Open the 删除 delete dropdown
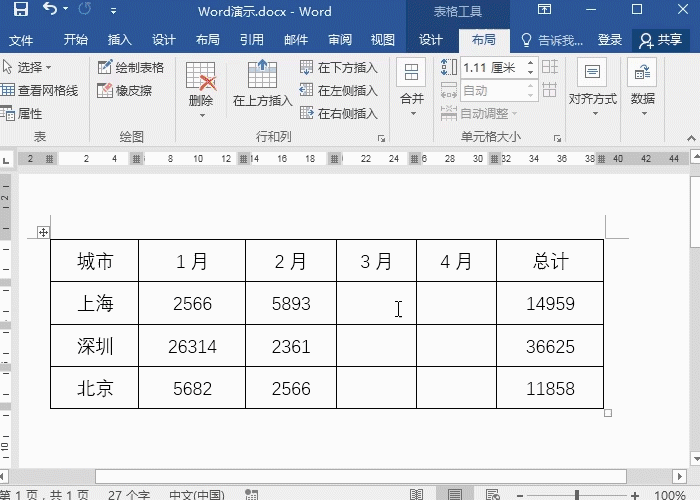This screenshot has height=500, width=700. coord(201,90)
